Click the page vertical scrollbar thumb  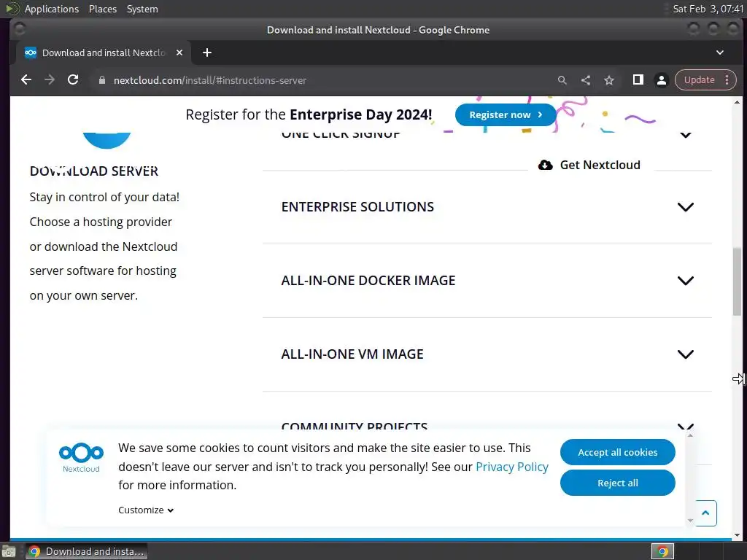click(x=737, y=281)
